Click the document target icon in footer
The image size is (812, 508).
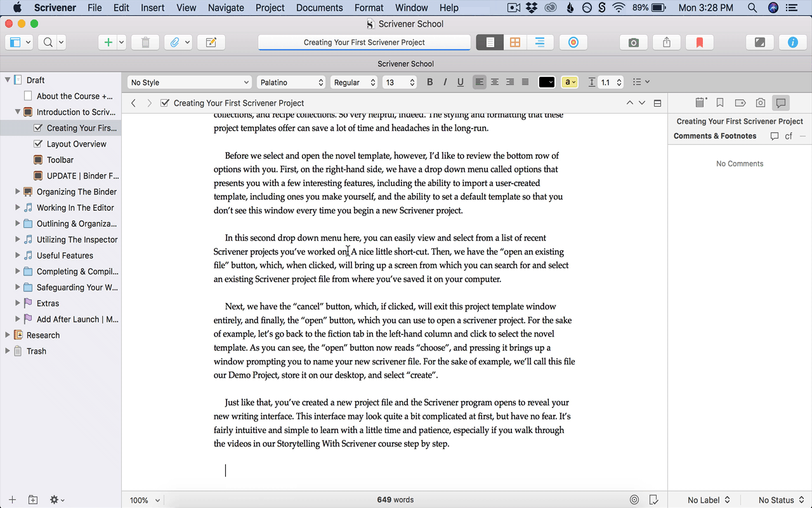(634, 500)
